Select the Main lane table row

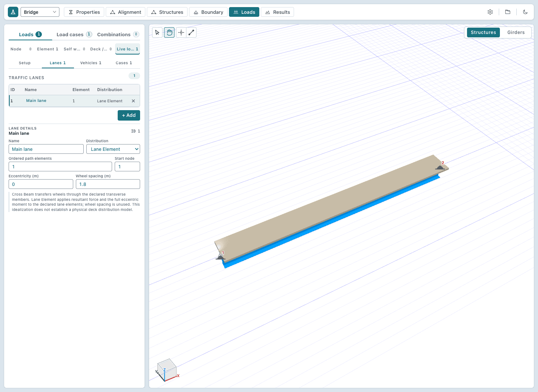click(74, 101)
